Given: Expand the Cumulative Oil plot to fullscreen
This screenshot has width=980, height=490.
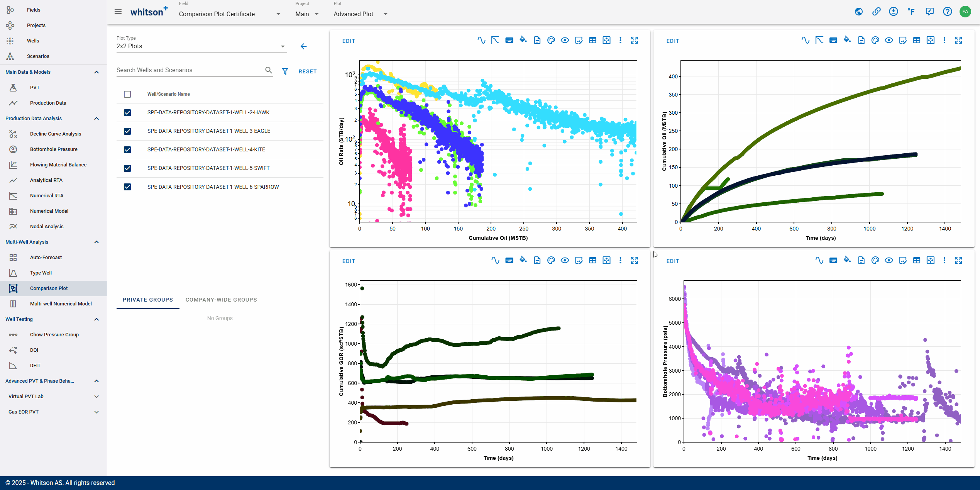Looking at the screenshot, I should (x=958, y=40).
